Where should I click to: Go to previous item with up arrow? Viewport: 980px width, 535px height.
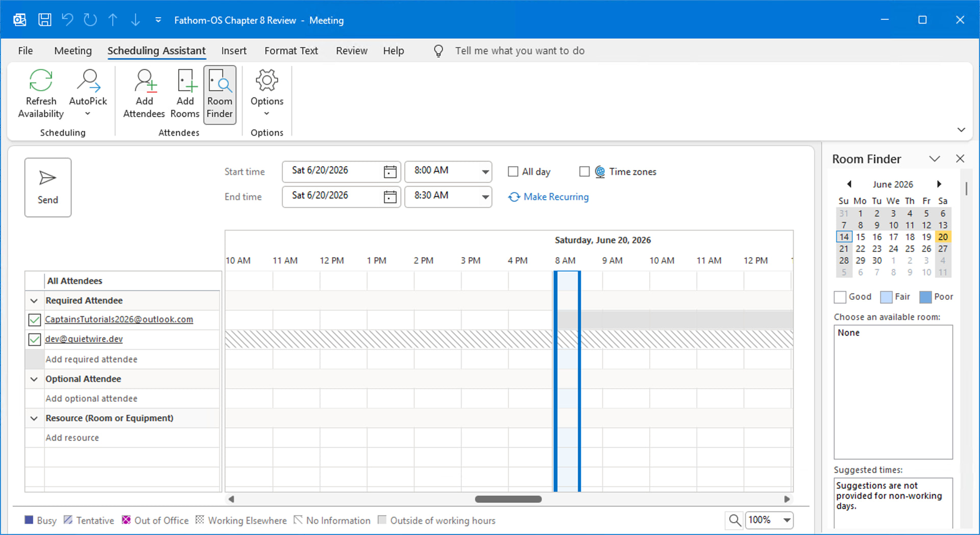point(113,20)
